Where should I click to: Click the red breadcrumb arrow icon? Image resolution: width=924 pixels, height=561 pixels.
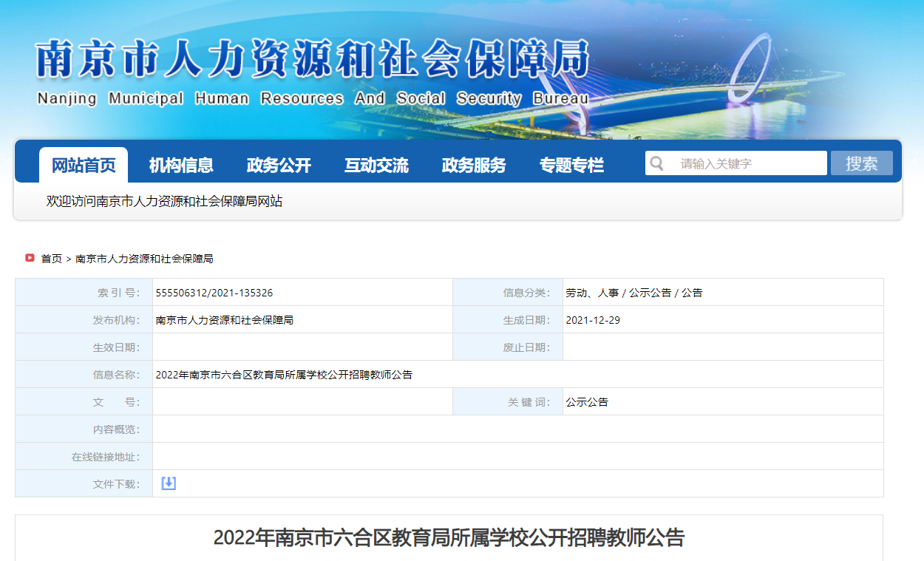pyautogui.click(x=30, y=258)
